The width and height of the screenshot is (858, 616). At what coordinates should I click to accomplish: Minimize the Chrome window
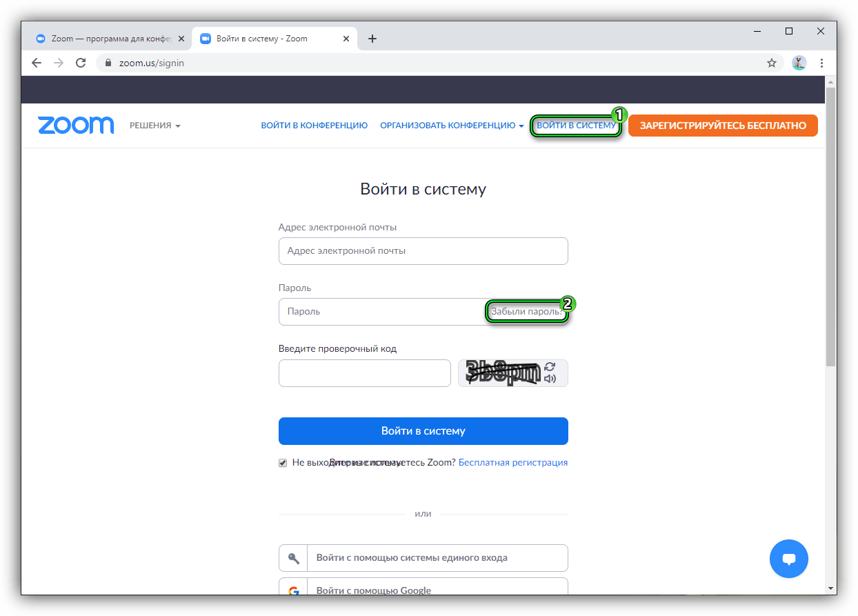pos(757,31)
